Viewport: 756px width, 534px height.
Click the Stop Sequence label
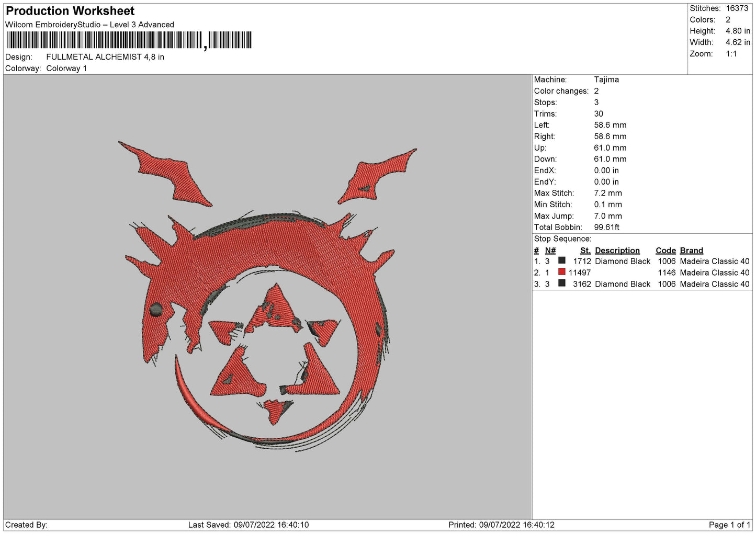[562, 239]
